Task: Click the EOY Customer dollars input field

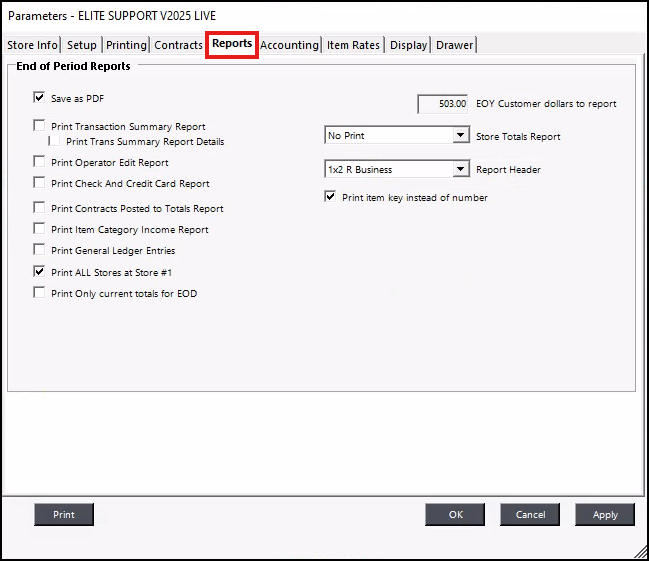Action: point(443,104)
